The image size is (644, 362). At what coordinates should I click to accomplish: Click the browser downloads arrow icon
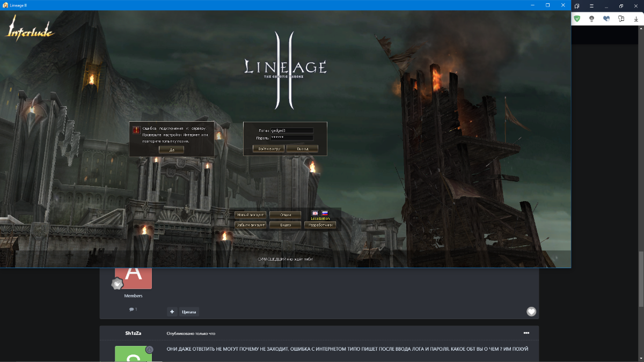pos(635,18)
